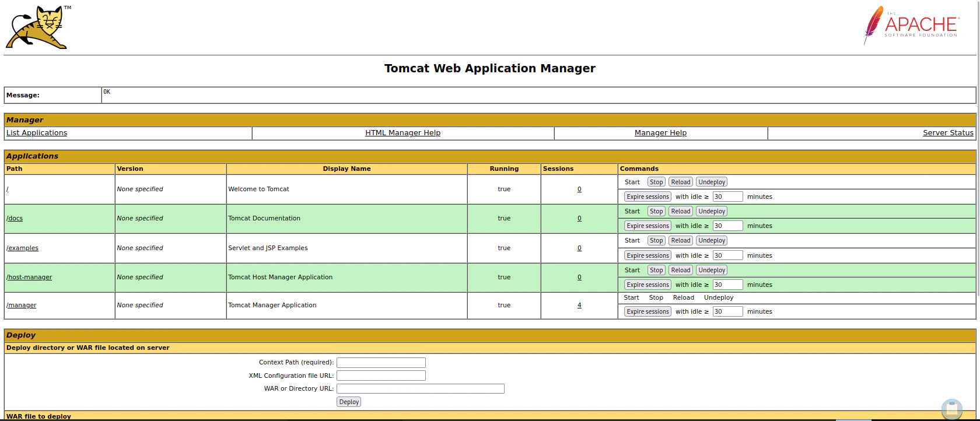Viewport: 980px width, 421px height.
Task: Click the "Tomcat Web Application Manager" heading
Action: coord(490,68)
